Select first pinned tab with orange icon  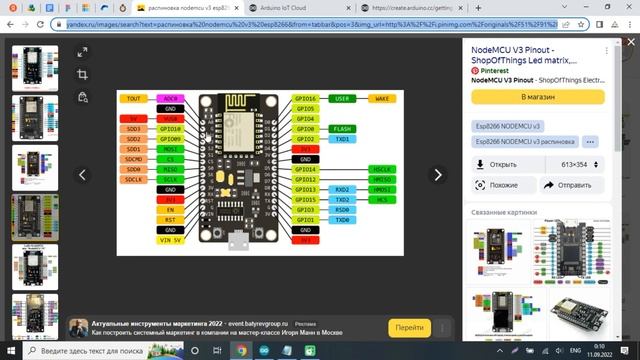(13, 8)
